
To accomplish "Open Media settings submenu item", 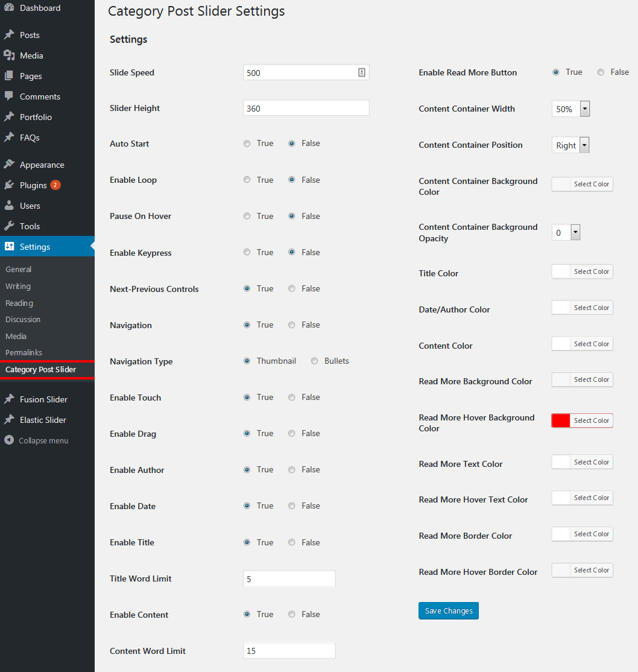I will click(16, 336).
